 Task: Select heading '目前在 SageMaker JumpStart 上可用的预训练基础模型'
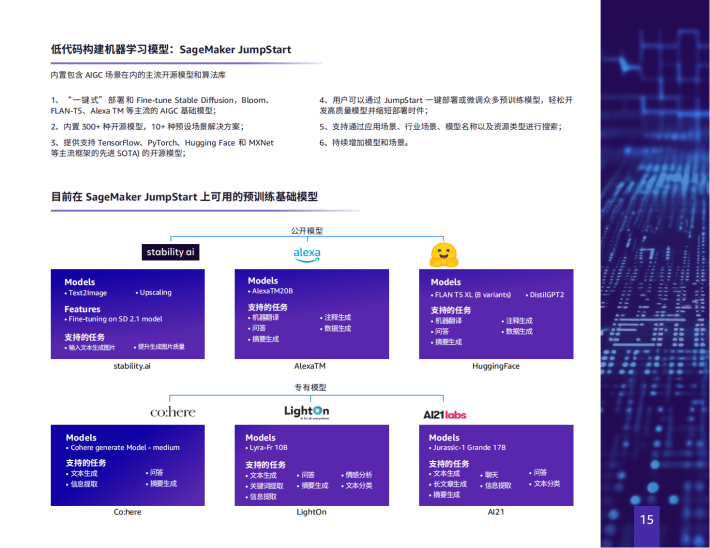coord(184,197)
